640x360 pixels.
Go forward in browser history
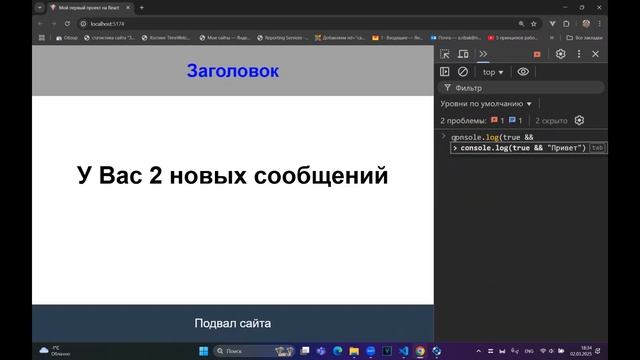click(x=54, y=24)
